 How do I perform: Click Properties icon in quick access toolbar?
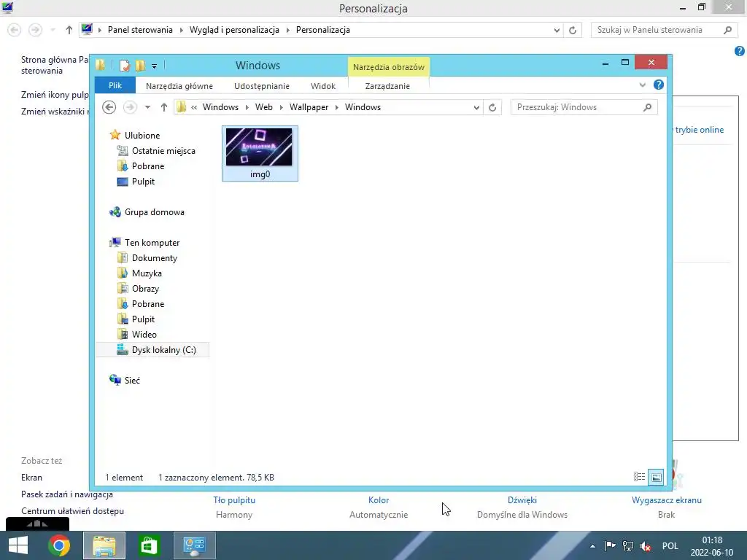[x=124, y=66]
